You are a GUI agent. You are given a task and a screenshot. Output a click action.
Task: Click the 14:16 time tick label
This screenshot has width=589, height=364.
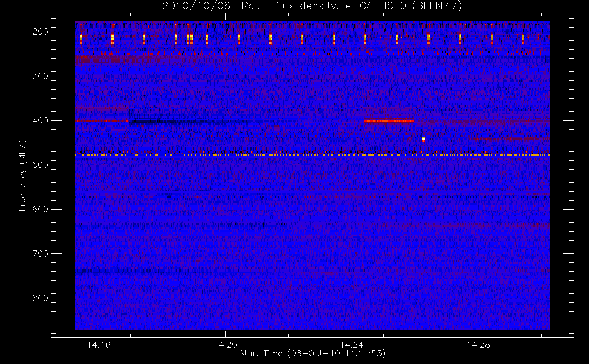point(99,345)
